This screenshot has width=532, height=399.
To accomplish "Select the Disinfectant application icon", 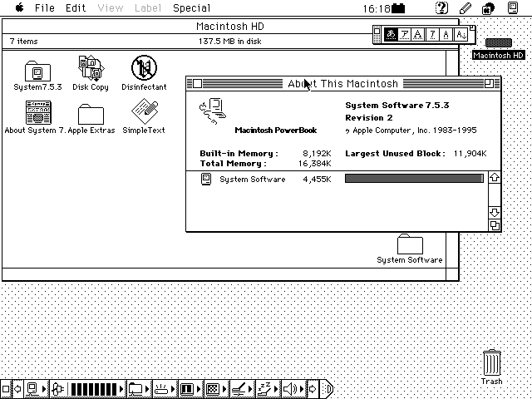I will tap(144, 68).
